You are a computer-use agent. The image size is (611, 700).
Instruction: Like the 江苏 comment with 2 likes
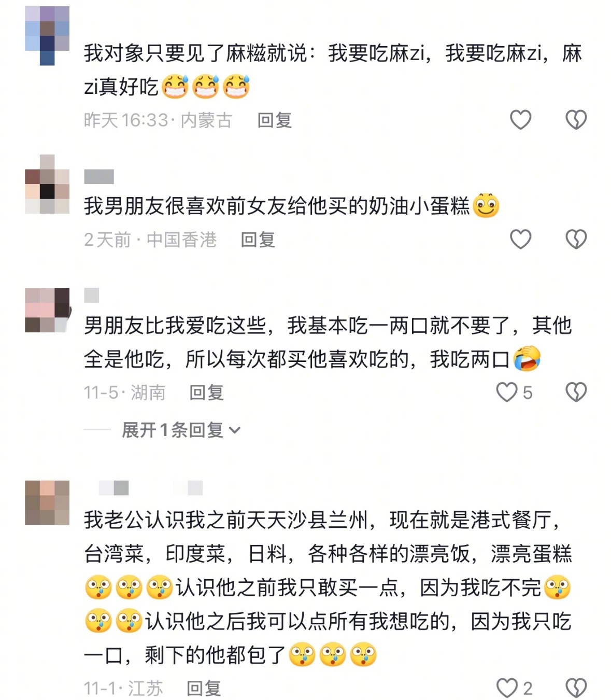pyautogui.click(x=514, y=688)
